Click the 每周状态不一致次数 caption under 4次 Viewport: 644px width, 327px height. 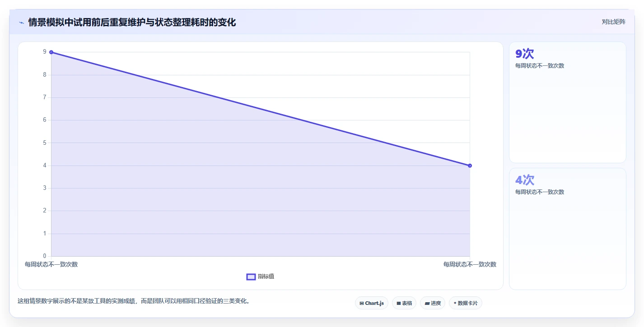[540, 192]
